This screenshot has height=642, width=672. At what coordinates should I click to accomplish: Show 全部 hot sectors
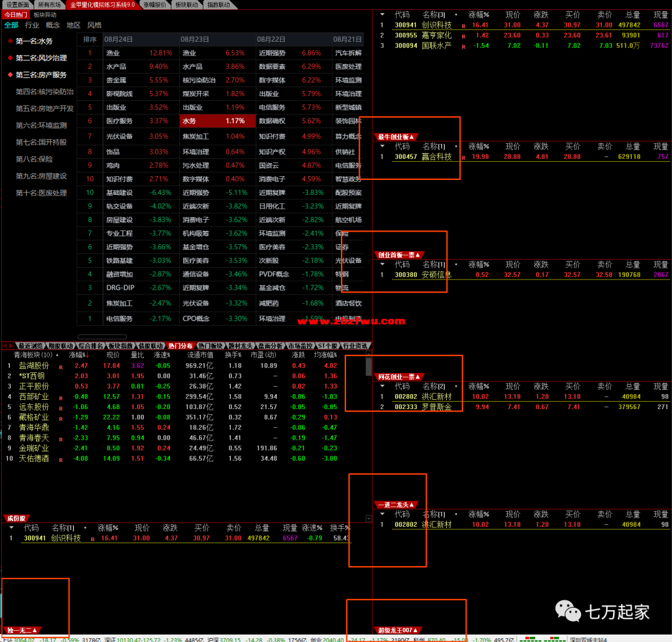(11, 26)
